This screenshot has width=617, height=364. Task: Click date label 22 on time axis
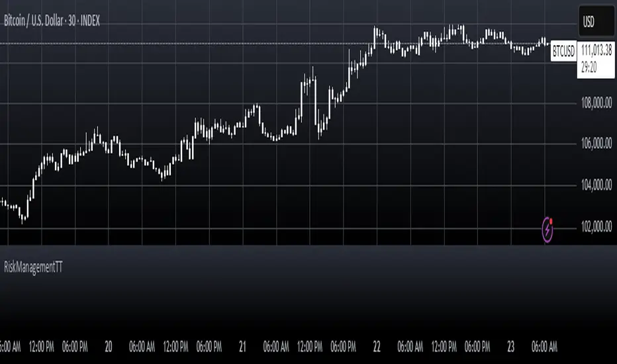[x=377, y=347]
